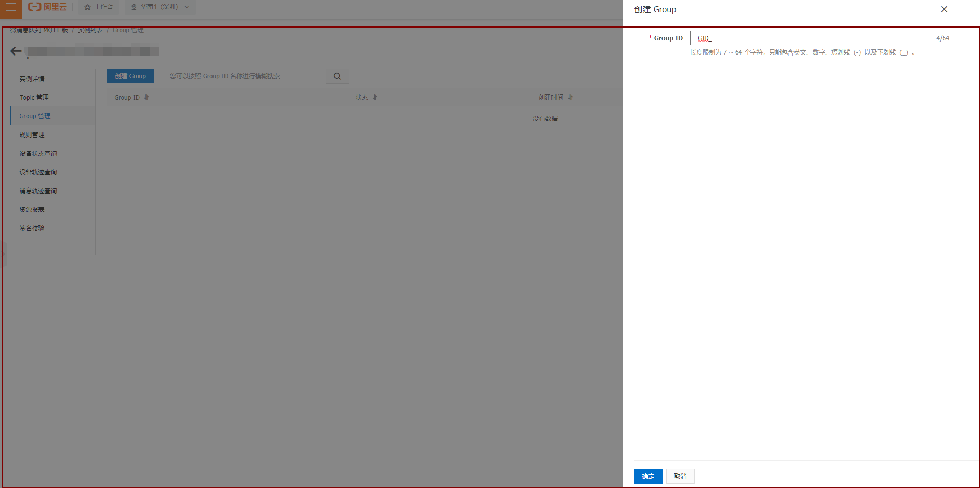Expand the region dropdown 华南1 (深圳)
Viewport: 980px width, 488px height.
[160, 7]
